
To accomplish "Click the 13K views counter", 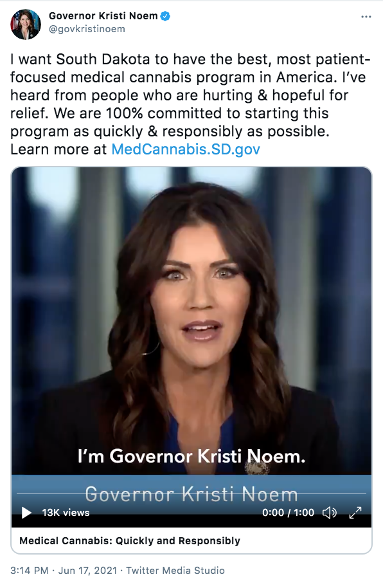I will point(66,513).
